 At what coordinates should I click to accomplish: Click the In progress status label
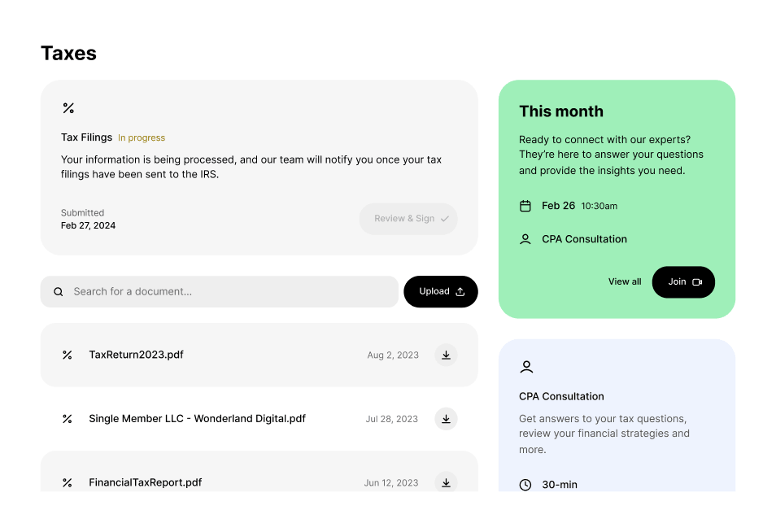[x=142, y=138]
